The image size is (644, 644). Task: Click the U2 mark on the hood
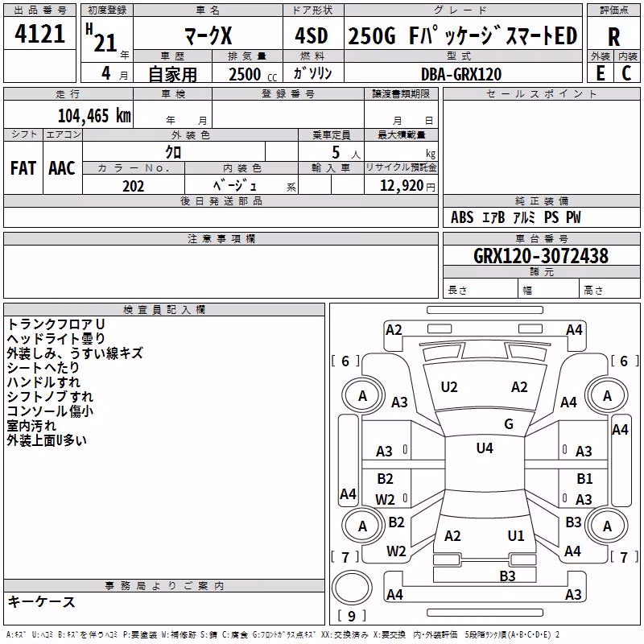click(x=449, y=387)
